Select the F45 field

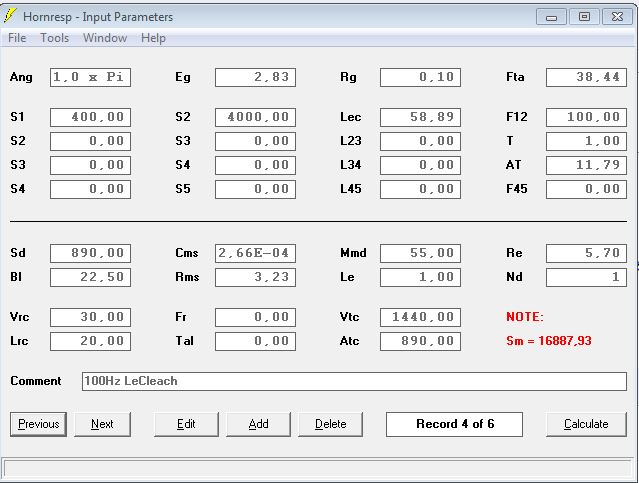click(586, 190)
